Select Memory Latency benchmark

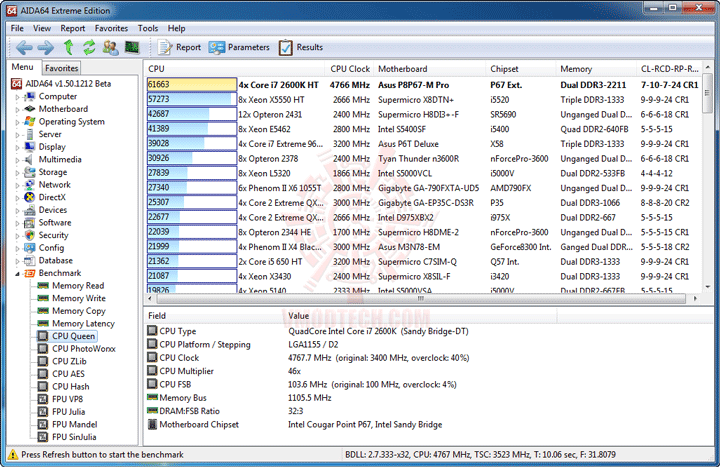(x=76, y=324)
